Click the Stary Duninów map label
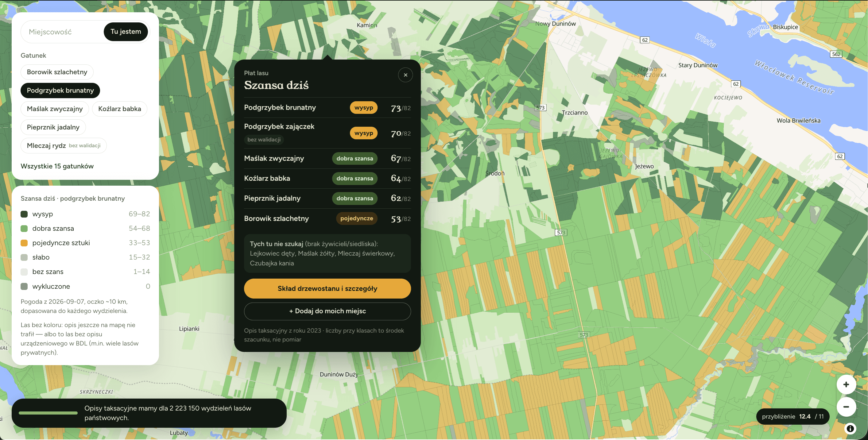Viewport: 868px width, 440px height. (698, 65)
